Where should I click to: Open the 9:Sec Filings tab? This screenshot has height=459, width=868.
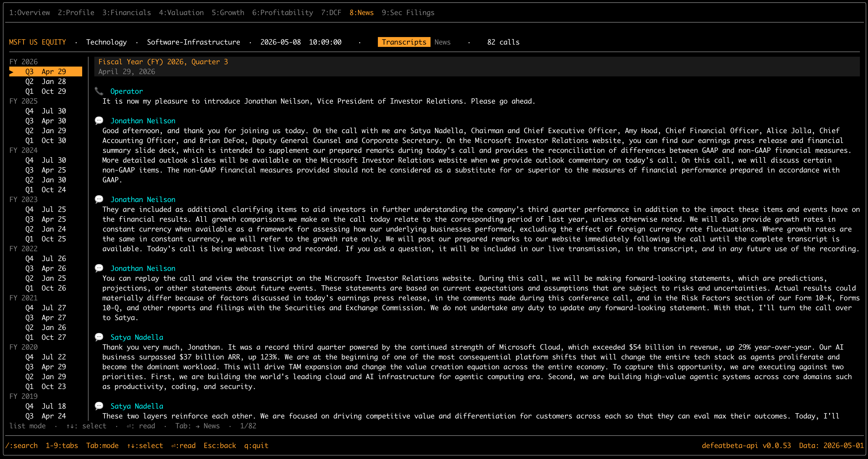pyautogui.click(x=408, y=12)
